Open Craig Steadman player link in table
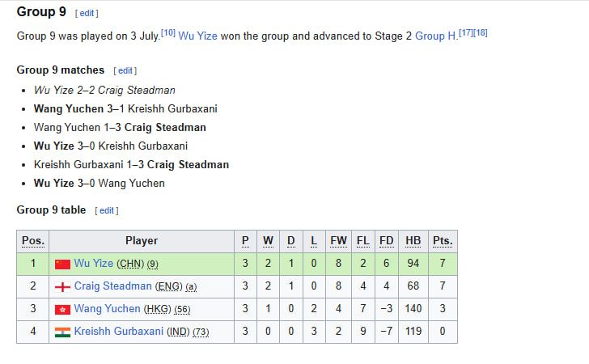Image resolution: width=589 pixels, height=364 pixels. point(112,286)
